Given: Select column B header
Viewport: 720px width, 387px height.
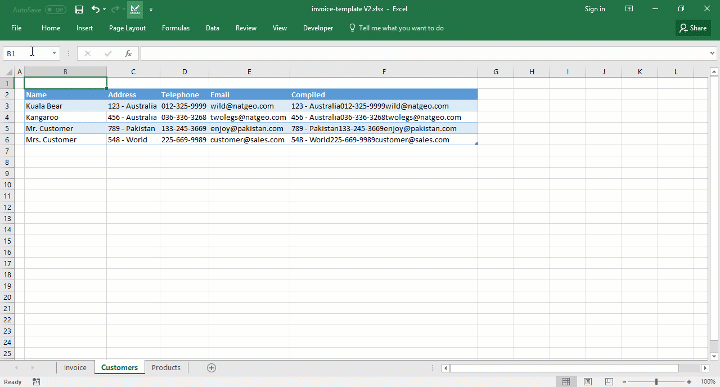Looking at the screenshot, I should (x=65, y=72).
